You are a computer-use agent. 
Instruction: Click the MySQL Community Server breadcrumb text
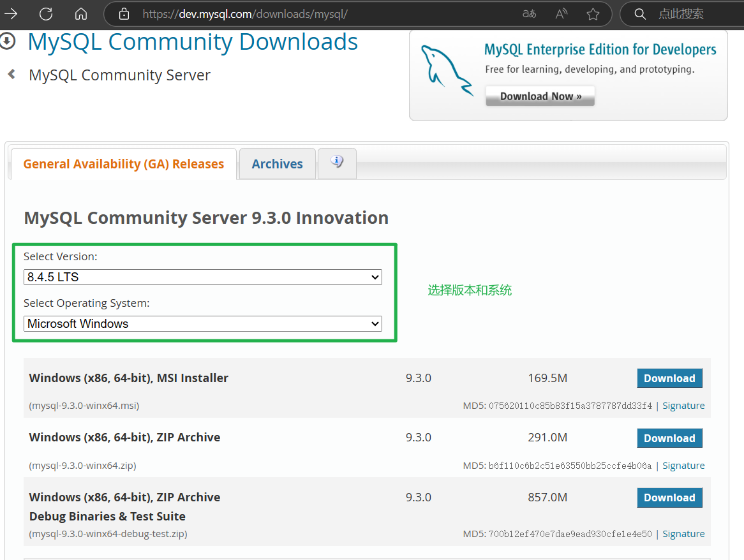coord(119,75)
